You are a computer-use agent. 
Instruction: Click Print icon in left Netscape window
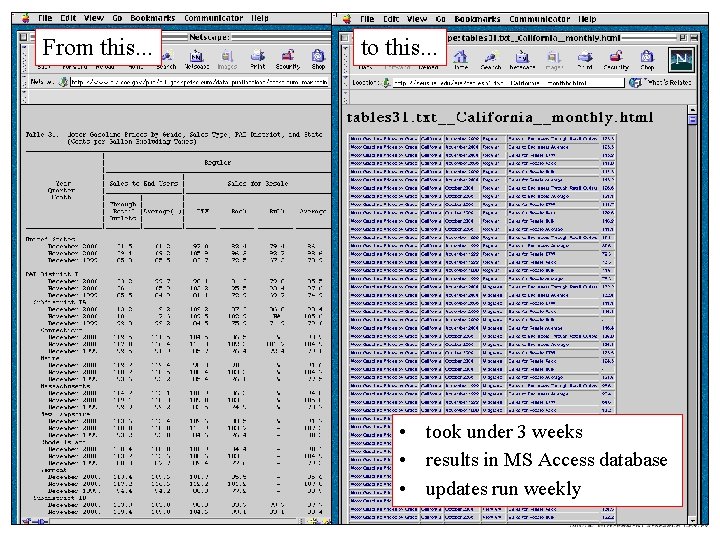[x=258, y=58]
